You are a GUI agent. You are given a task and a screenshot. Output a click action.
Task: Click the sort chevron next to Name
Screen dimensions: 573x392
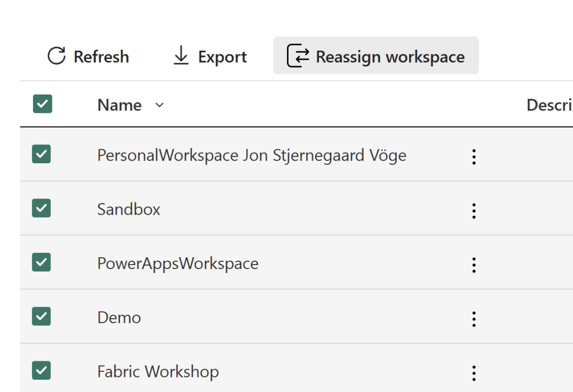[x=159, y=105]
